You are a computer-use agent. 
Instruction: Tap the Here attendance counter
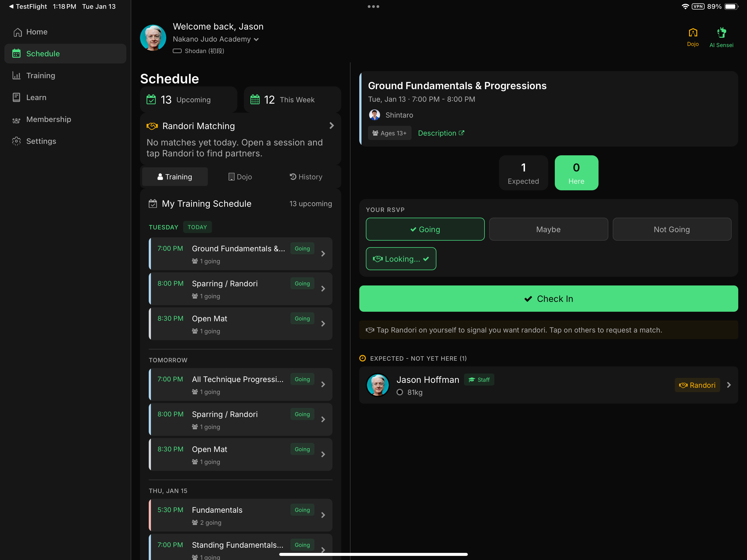[576, 173]
